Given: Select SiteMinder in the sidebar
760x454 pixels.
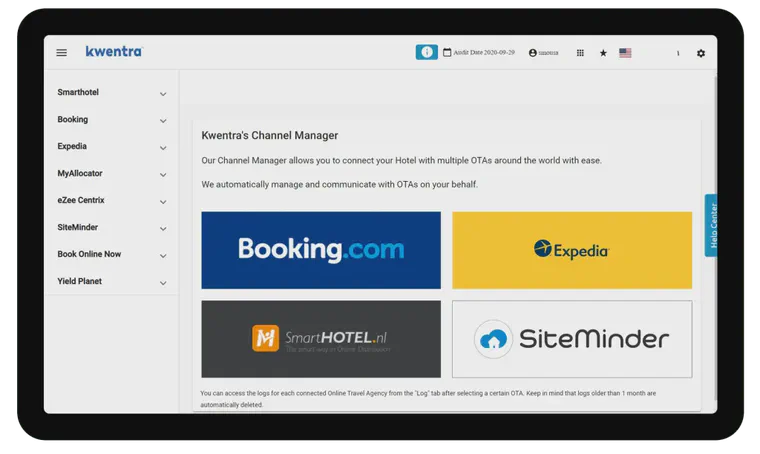Looking at the screenshot, I should (78, 227).
